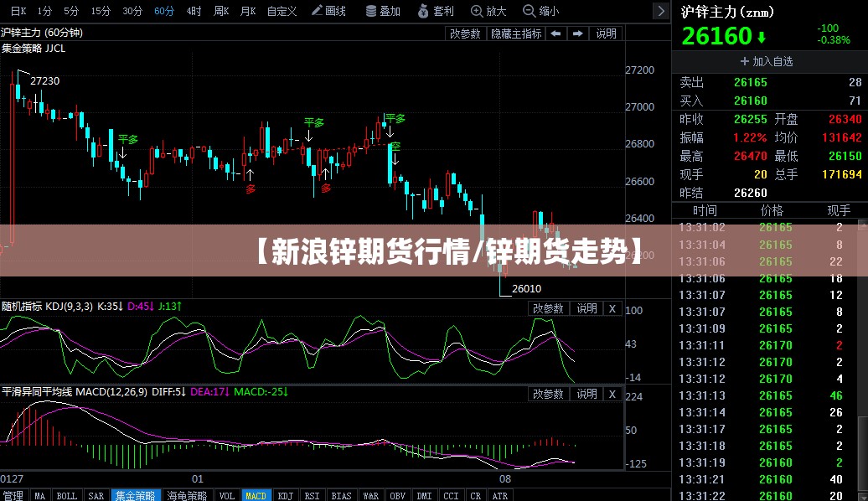868x501 pixels.
Task: Click the 总手 volume value 171694
Action: [x=842, y=174]
